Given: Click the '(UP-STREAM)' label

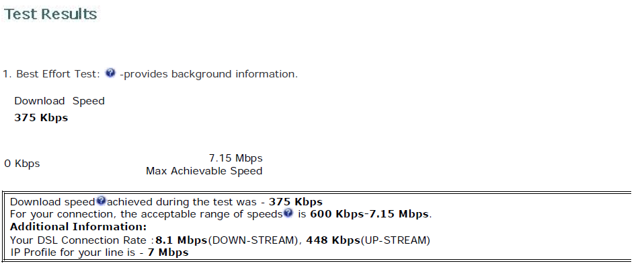Looking at the screenshot, I should (x=395, y=240).
